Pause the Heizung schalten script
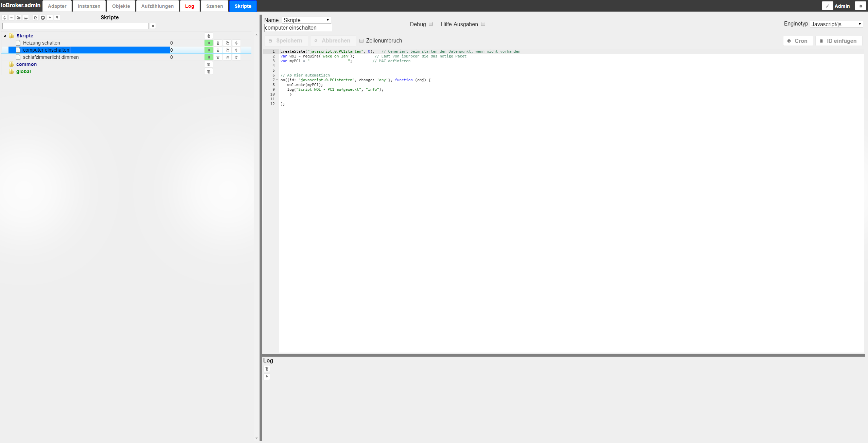 [209, 43]
